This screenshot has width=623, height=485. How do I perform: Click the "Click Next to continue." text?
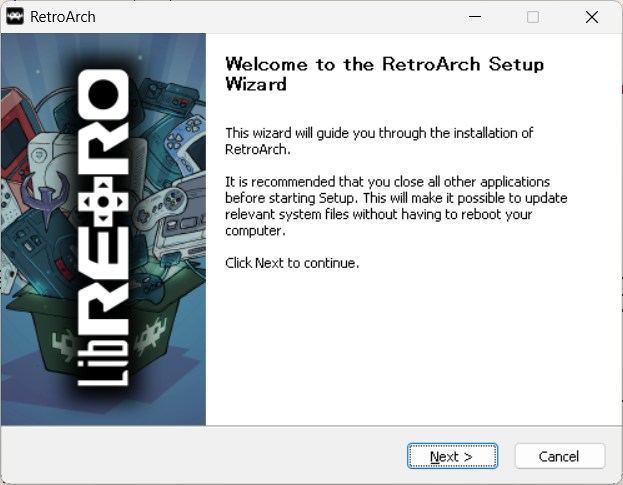(292, 263)
